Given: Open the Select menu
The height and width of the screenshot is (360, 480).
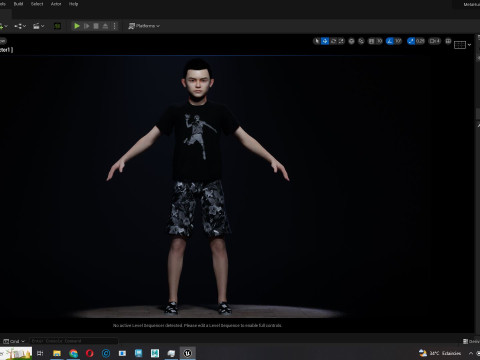Looking at the screenshot, I should click(x=37, y=4).
